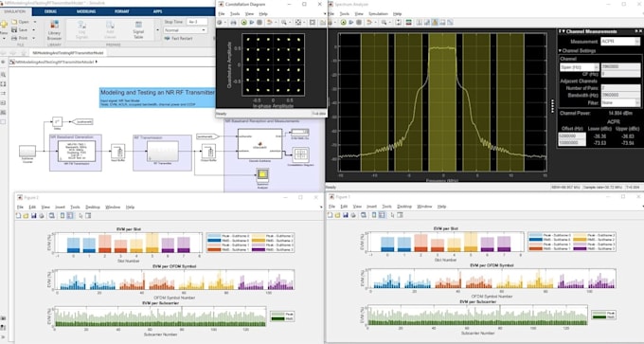Click the Add Viewer button
The width and height of the screenshot is (644, 344).
point(110,30)
